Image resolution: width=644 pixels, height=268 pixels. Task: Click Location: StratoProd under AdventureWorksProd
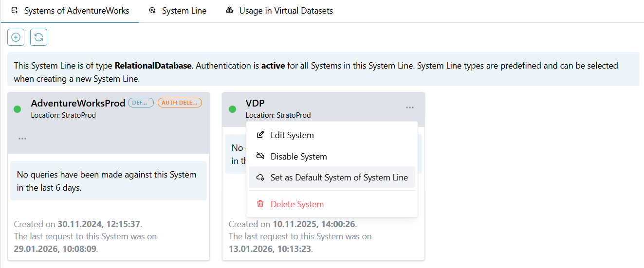pos(63,115)
